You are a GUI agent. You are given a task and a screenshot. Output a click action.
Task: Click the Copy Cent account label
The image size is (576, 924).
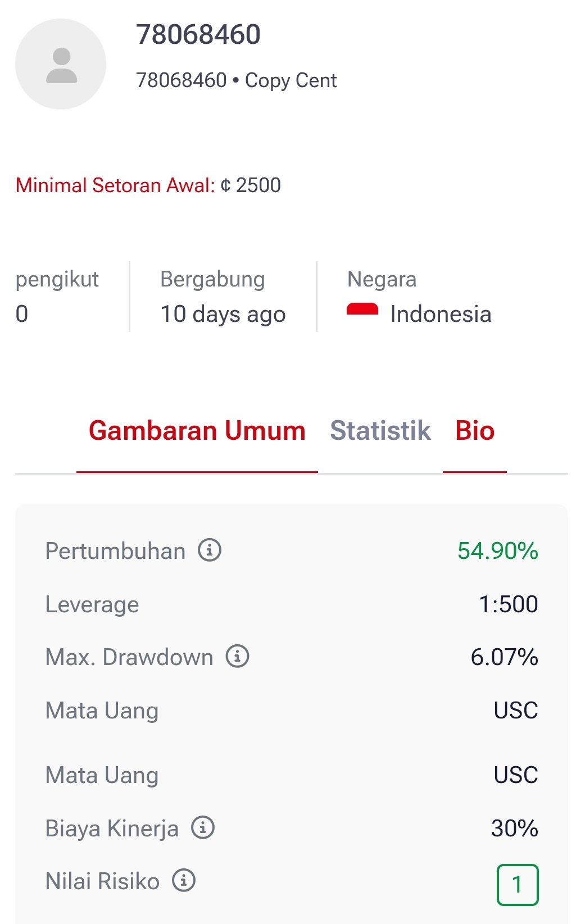coord(291,81)
